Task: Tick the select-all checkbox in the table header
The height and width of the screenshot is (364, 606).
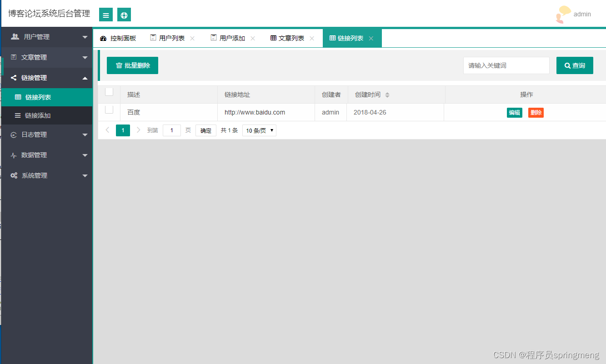Action: pyautogui.click(x=109, y=92)
